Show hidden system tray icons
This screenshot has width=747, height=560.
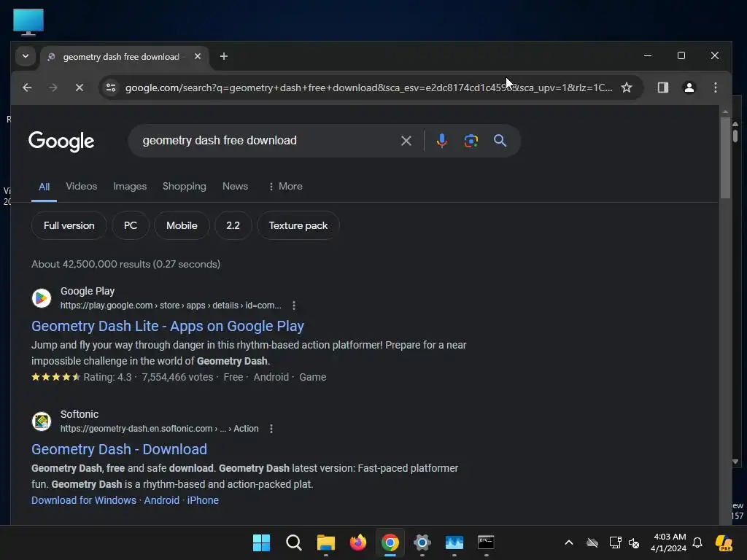569,542
